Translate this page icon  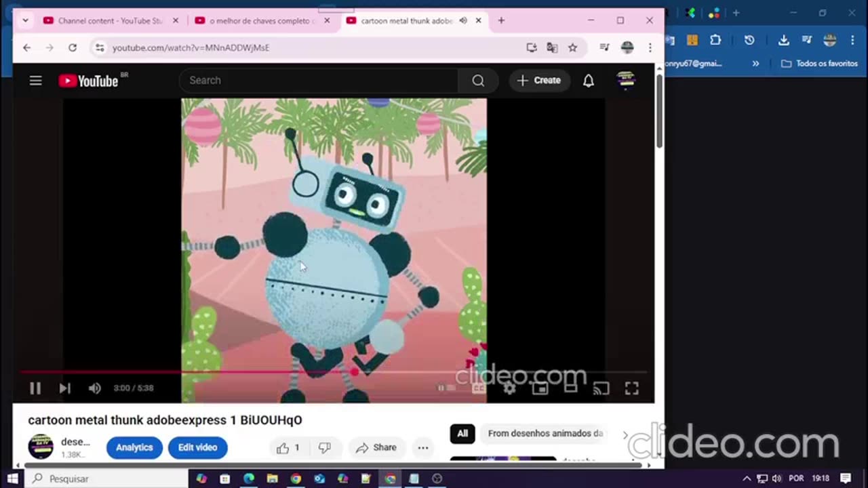pos(552,47)
